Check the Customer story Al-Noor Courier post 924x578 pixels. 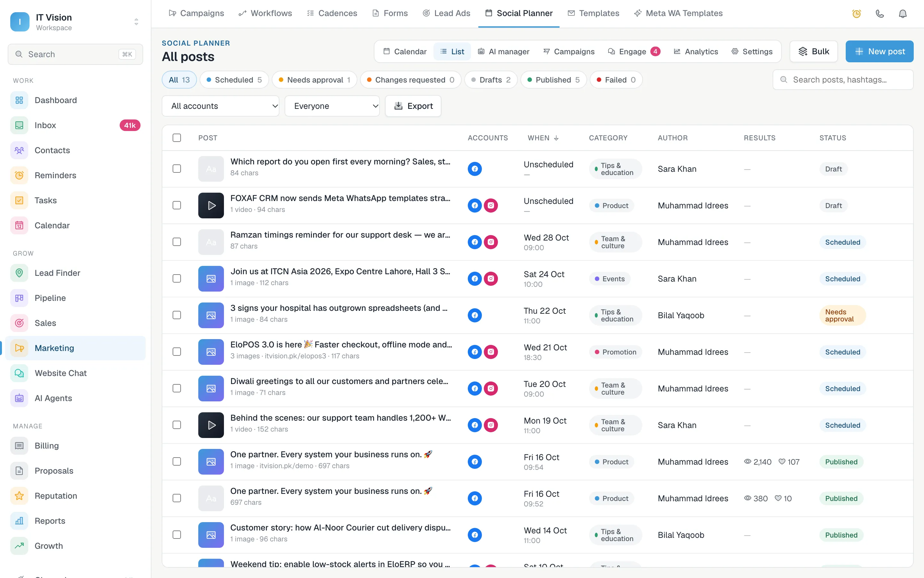[x=177, y=535]
